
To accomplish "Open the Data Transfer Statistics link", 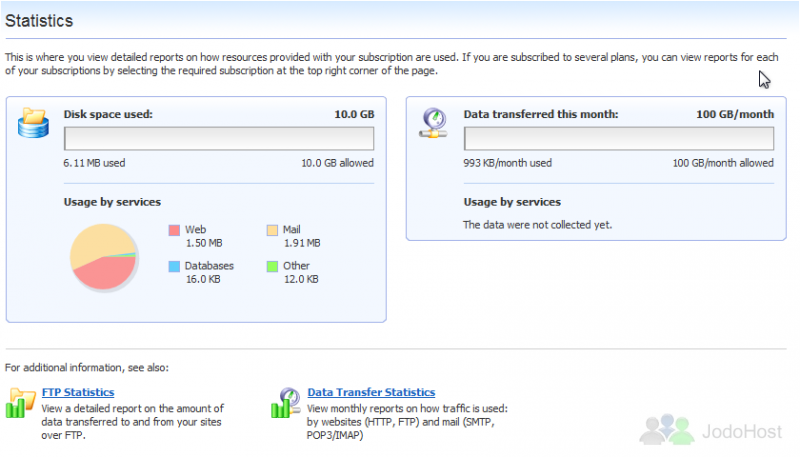I will click(x=371, y=392).
